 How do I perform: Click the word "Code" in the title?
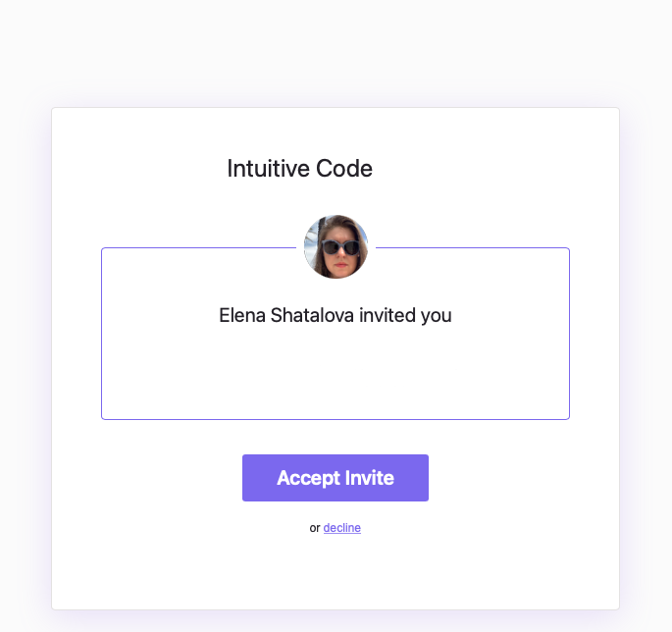344,169
